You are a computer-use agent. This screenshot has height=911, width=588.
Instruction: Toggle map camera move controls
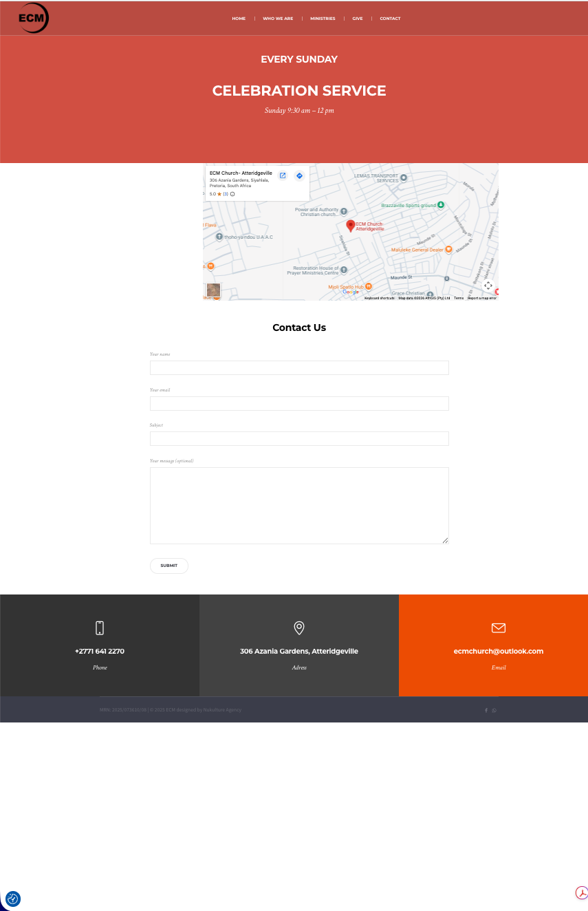(x=488, y=286)
